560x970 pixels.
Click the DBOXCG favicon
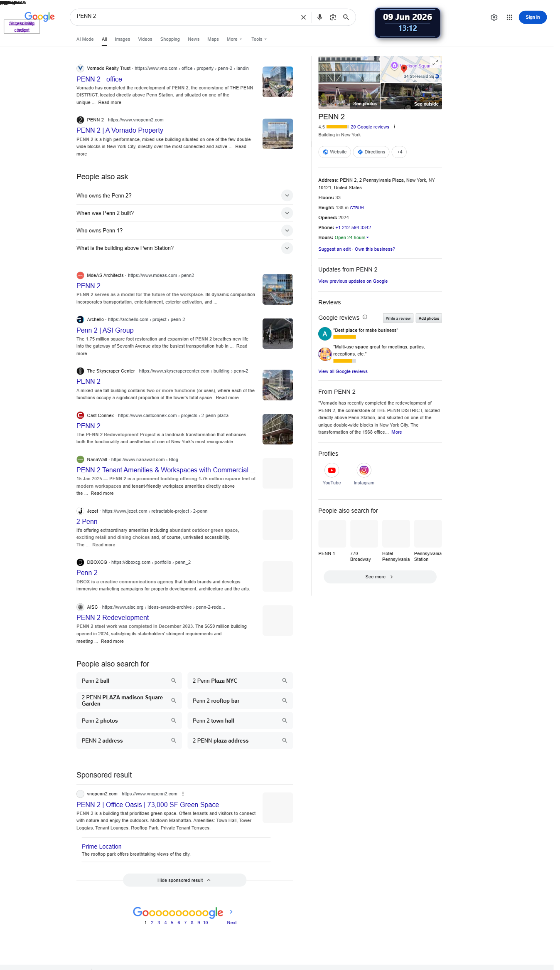tap(80, 562)
